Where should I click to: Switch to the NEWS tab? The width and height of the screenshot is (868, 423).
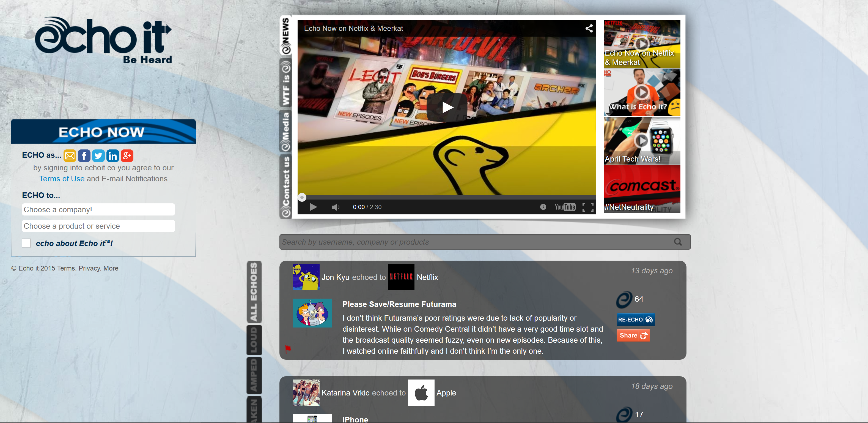coord(286,36)
